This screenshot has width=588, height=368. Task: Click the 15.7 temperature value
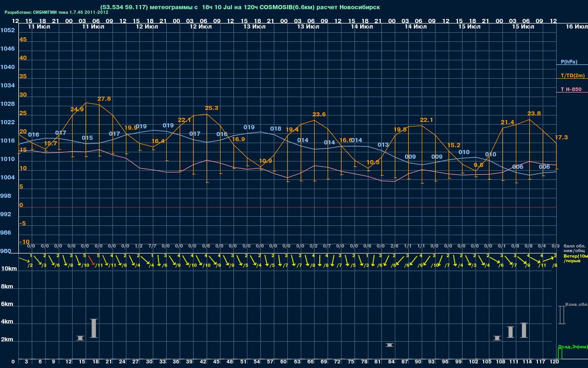click(51, 144)
